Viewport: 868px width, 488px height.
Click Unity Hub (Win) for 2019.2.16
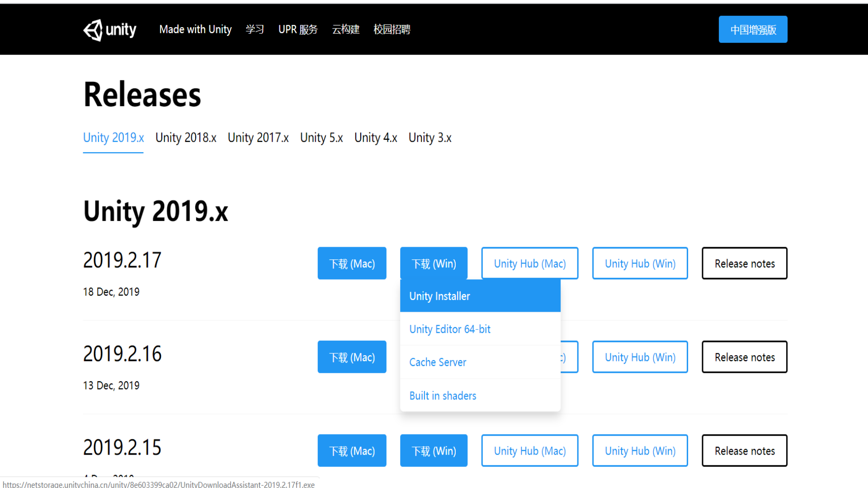click(x=640, y=357)
